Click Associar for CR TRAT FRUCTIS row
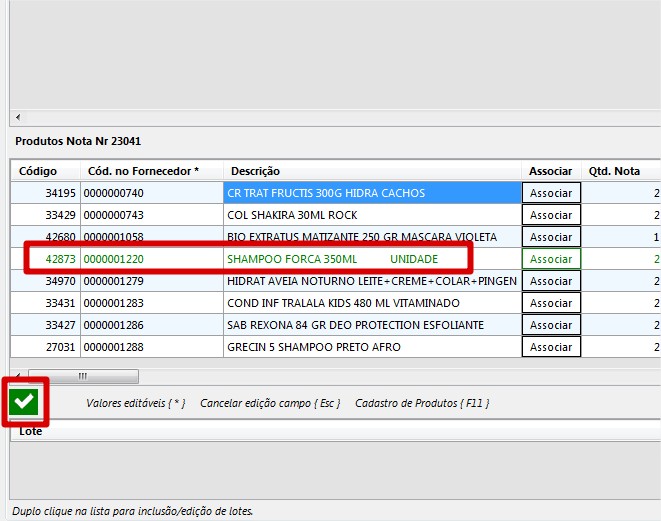Screen dimensions: 661x521 pyautogui.click(x=551, y=193)
